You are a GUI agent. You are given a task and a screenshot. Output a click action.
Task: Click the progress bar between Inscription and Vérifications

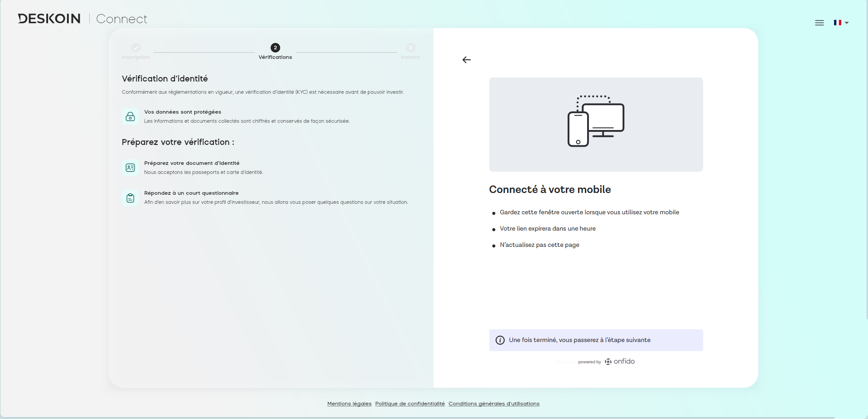(x=205, y=51)
